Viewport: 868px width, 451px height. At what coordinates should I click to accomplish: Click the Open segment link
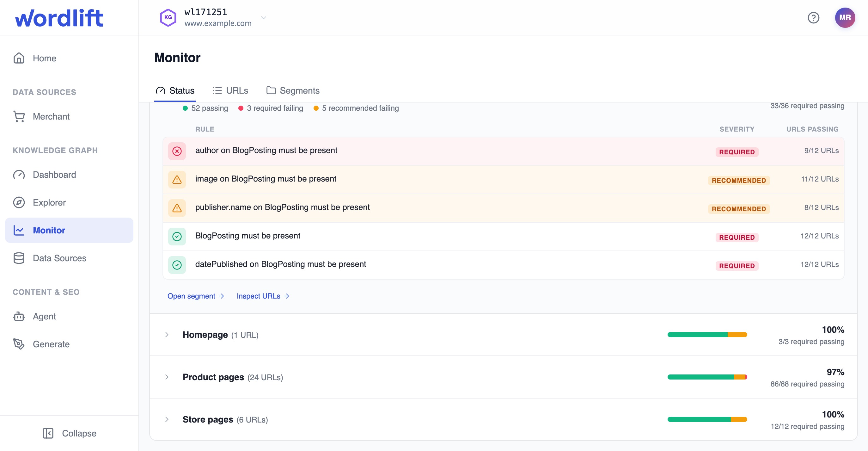pyautogui.click(x=196, y=296)
